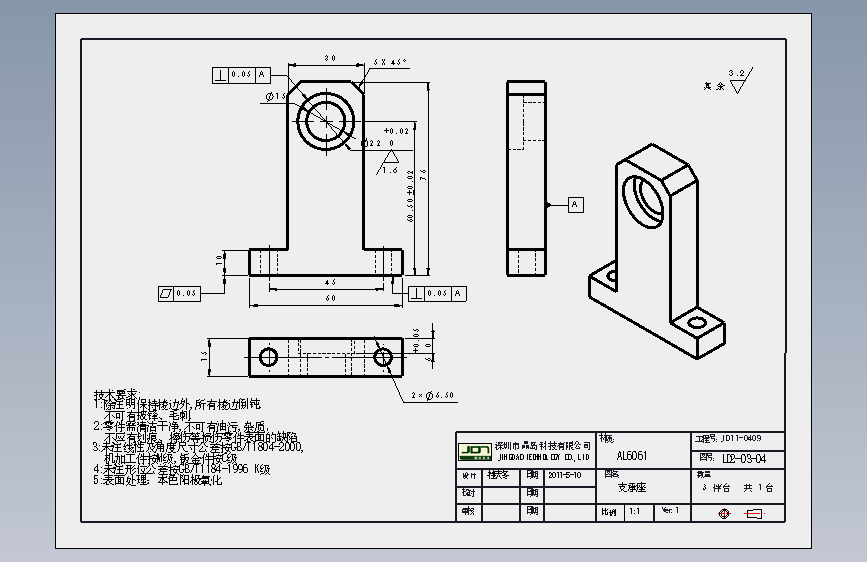The width and height of the screenshot is (867, 562).
Task: Click the AL6061 material value
Action: [632, 456]
